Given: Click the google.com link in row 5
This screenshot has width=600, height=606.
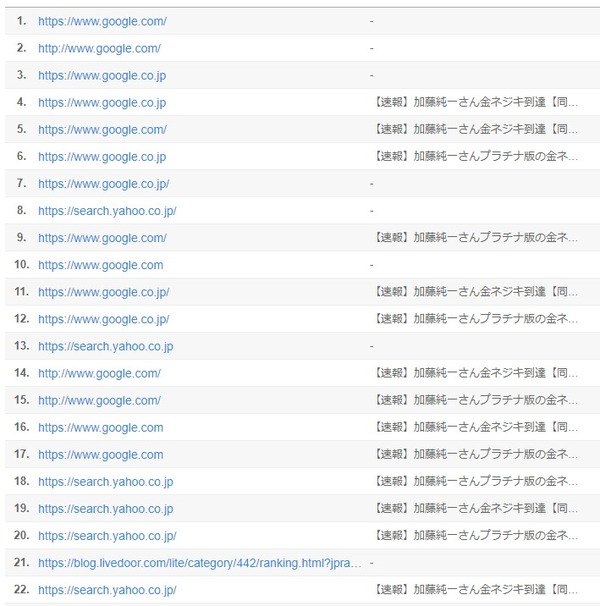Looking at the screenshot, I should click(102, 129).
